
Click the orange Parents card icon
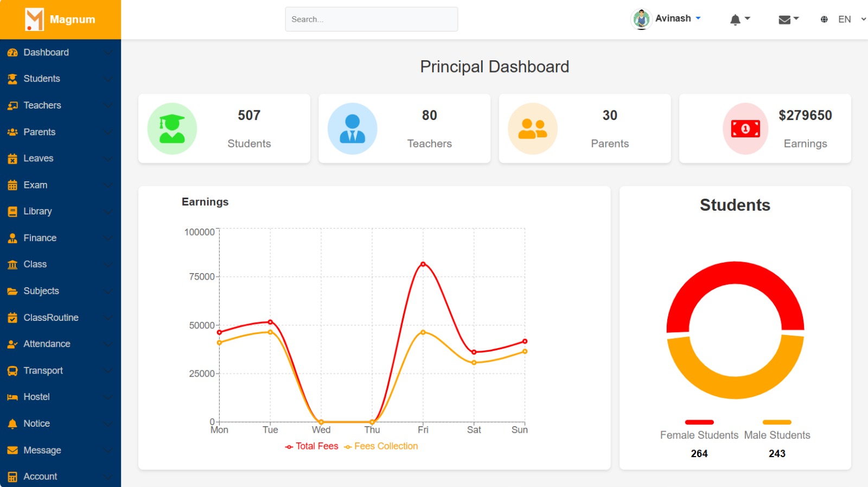[532, 129]
